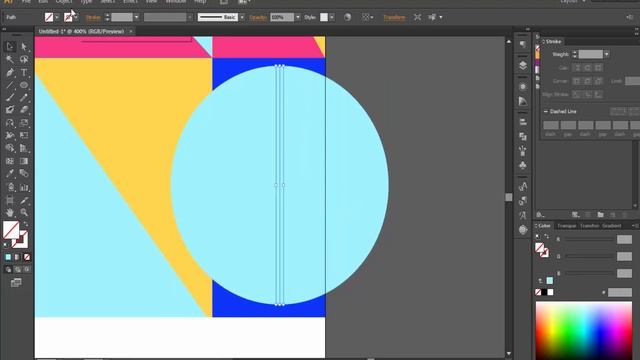640x360 pixels.
Task: Click Swap Fill and Stroke arrow
Action: (x=25, y=224)
